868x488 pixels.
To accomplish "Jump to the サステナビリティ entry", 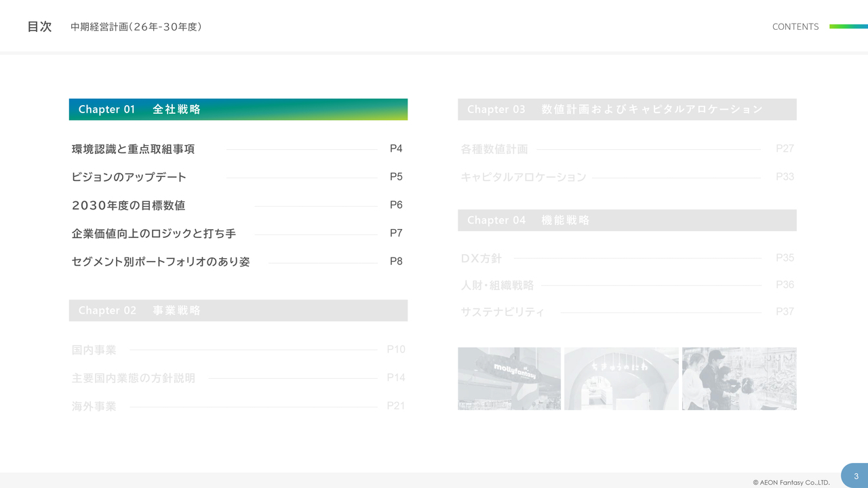I will [x=502, y=312].
